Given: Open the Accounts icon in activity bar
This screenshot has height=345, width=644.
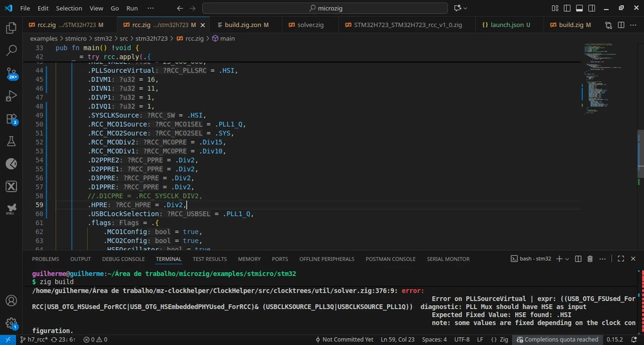Looking at the screenshot, I should click(x=11, y=301).
